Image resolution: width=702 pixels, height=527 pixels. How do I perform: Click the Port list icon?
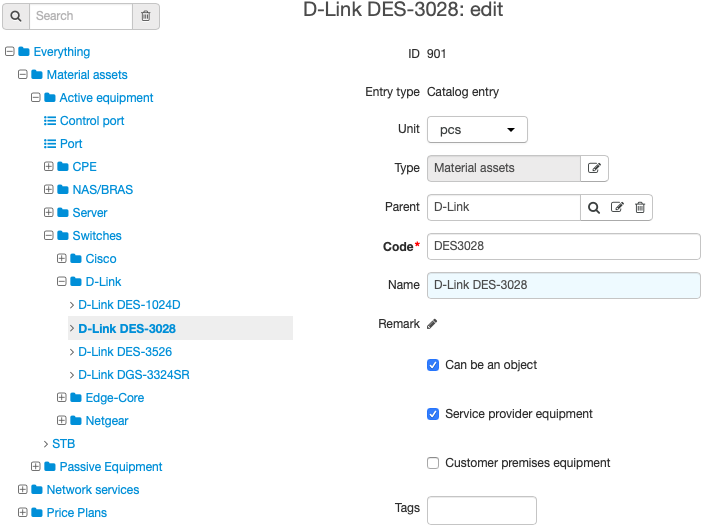pos(50,144)
